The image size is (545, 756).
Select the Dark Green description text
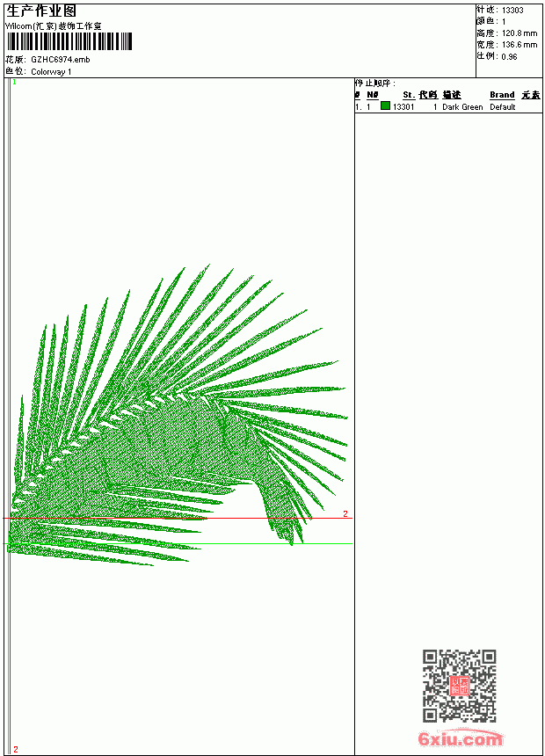tap(462, 107)
